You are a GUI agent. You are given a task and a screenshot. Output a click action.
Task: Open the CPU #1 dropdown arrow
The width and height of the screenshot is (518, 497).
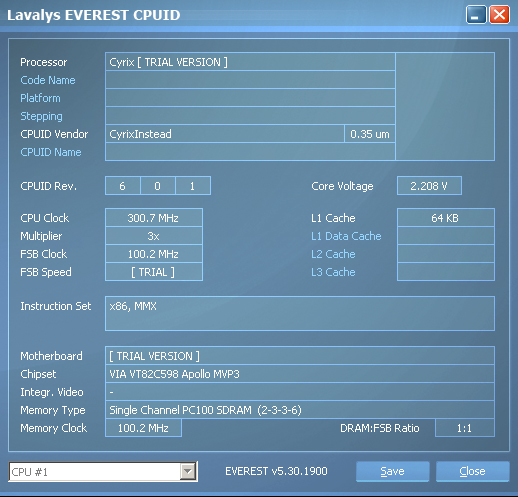pyautogui.click(x=188, y=472)
